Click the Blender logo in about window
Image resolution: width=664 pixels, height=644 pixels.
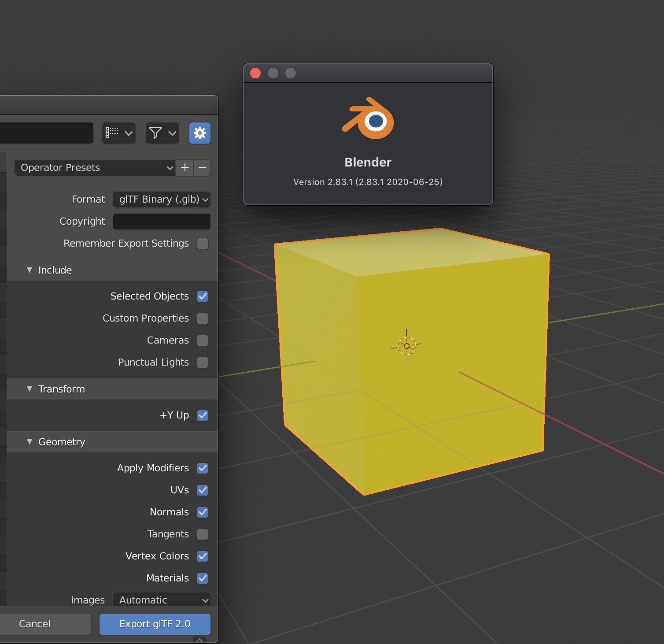[x=368, y=118]
